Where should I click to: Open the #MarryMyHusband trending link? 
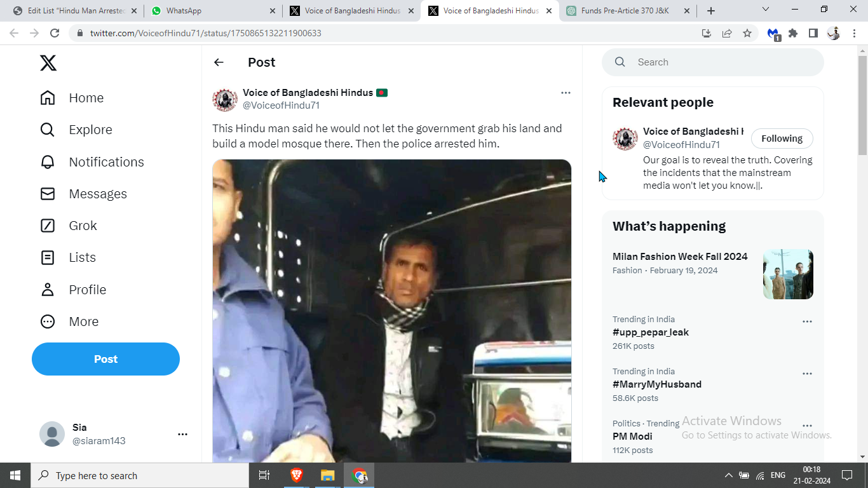[x=657, y=384]
